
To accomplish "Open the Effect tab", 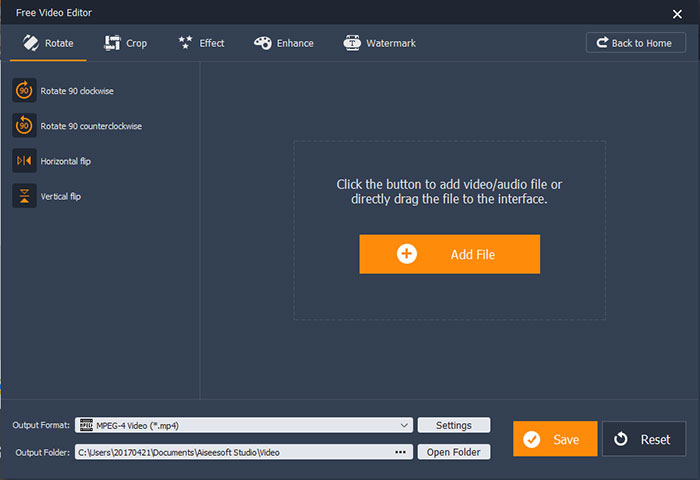I will (x=201, y=43).
